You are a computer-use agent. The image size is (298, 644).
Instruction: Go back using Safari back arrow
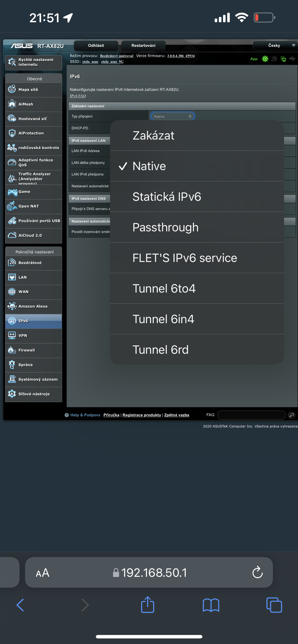coord(20,605)
